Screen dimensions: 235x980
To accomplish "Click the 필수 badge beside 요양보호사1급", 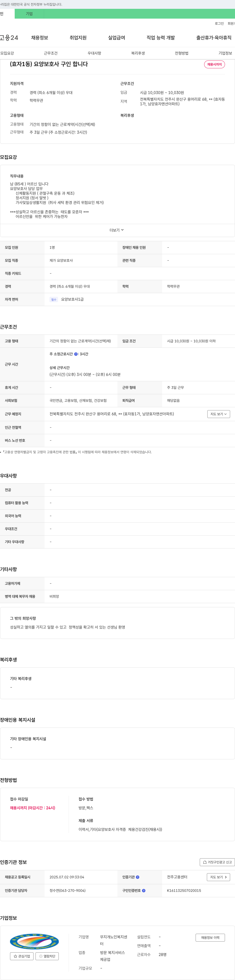I will point(54,300).
